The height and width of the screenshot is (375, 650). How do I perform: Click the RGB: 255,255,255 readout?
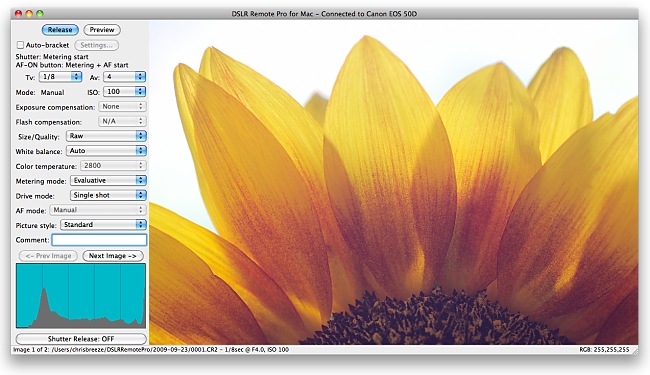tap(604, 350)
